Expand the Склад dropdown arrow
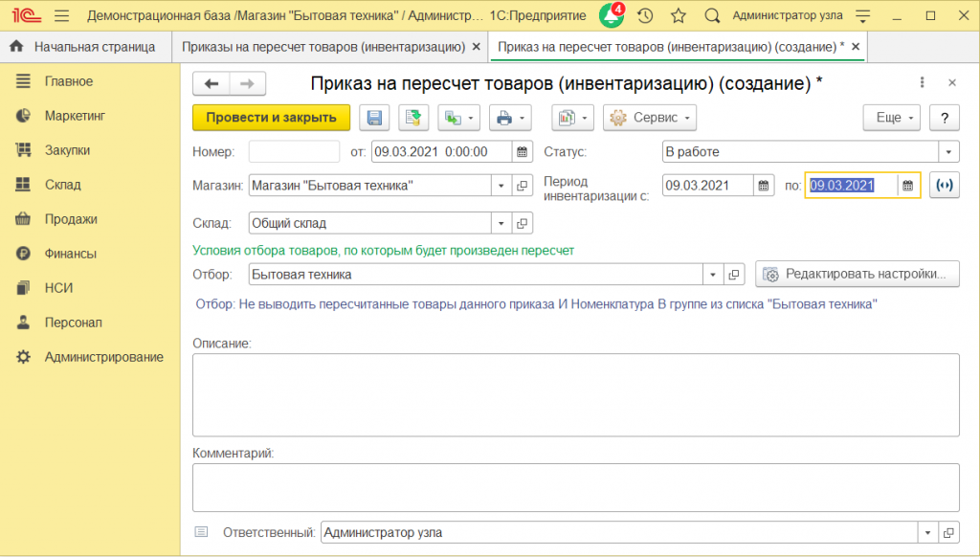This screenshot has height=557, width=980. coord(501,223)
